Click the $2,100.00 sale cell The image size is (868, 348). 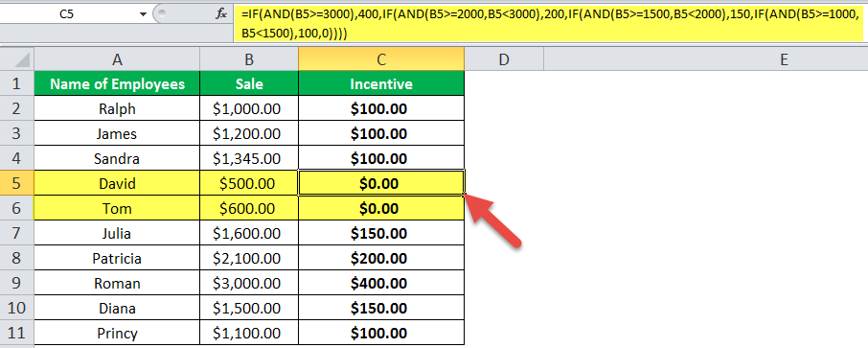click(249, 258)
